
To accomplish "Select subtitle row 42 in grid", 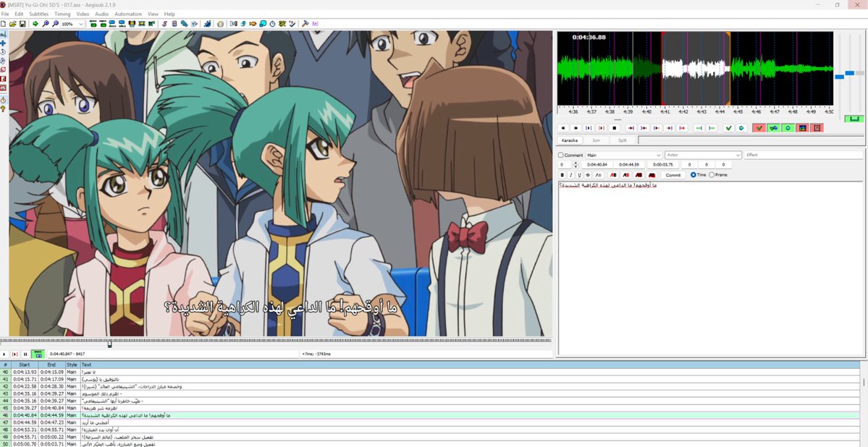I will [x=430, y=386].
